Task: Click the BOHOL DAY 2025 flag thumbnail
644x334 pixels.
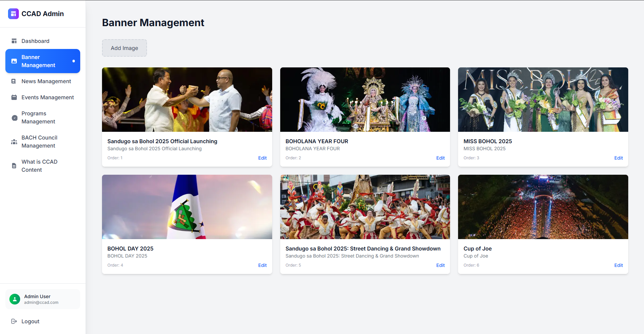Action: pos(187,207)
